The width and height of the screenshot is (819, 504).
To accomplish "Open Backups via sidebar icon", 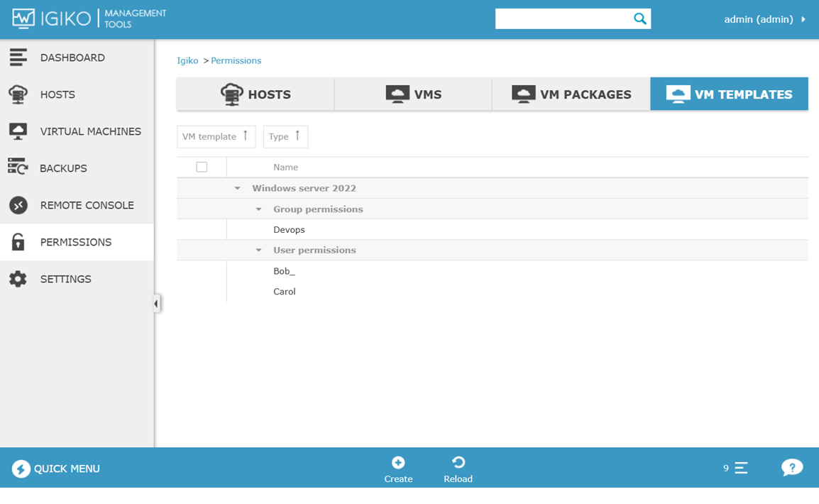I will (18, 168).
